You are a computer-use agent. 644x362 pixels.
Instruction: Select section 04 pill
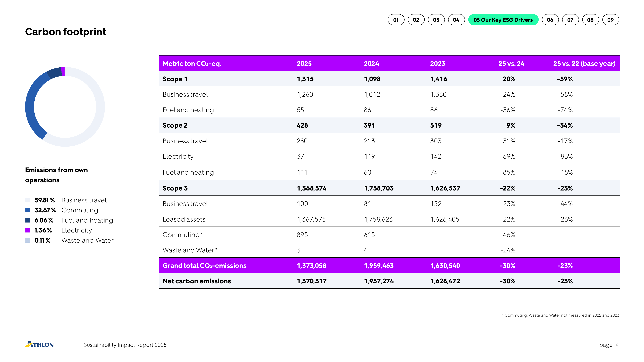tap(456, 20)
